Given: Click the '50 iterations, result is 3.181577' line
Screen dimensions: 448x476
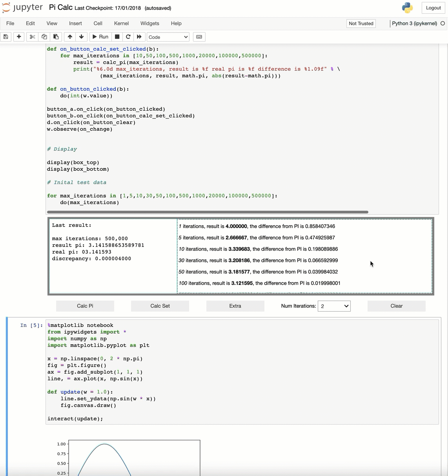Looking at the screenshot, I should tap(258, 272).
